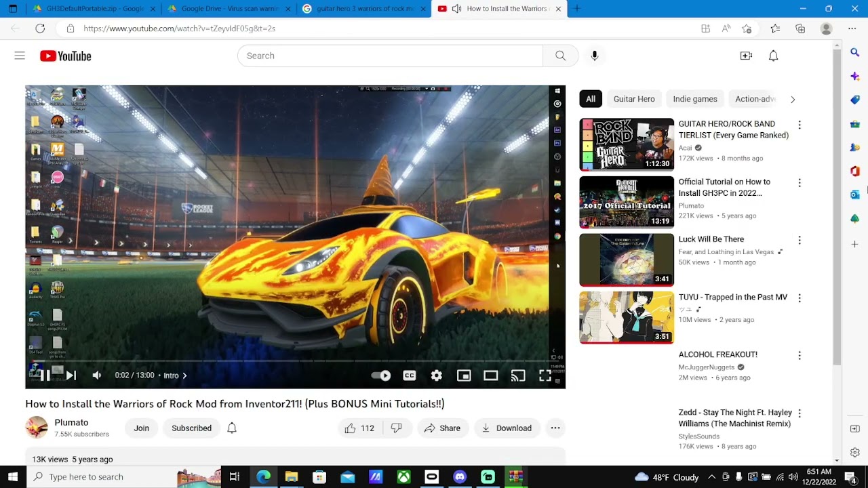The width and height of the screenshot is (868, 488).
Task: Open Plumato's channel avatar
Action: [x=37, y=428]
